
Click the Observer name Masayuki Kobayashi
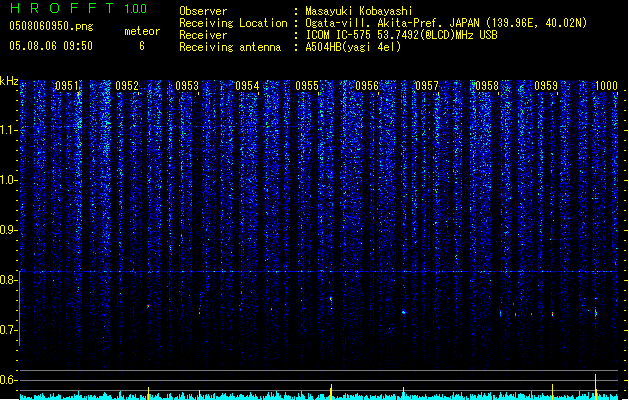pos(359,11)
